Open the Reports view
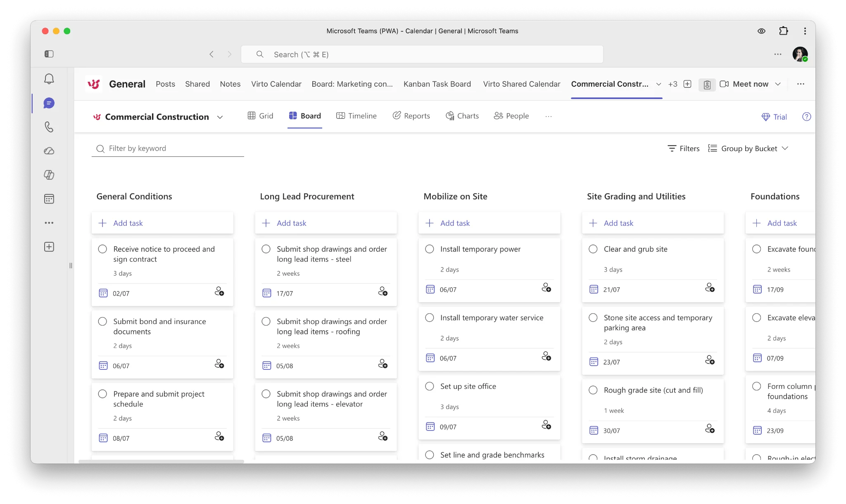This screenshot has width=846, height=504. click(411, 116)
